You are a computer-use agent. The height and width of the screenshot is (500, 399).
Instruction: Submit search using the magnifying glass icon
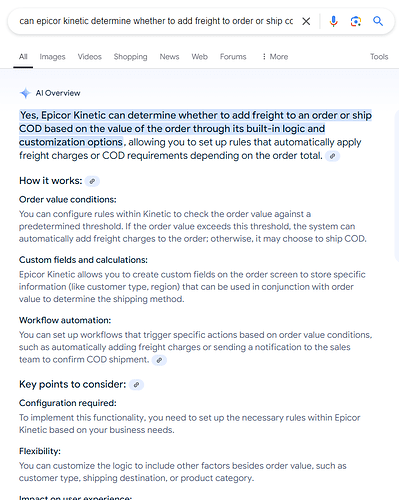[378, 21]
